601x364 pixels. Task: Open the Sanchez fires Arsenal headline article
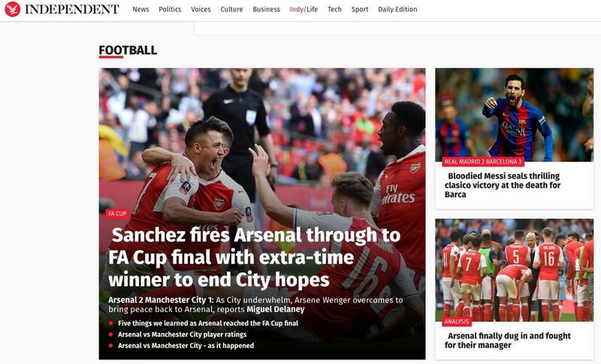pos(255,257)
